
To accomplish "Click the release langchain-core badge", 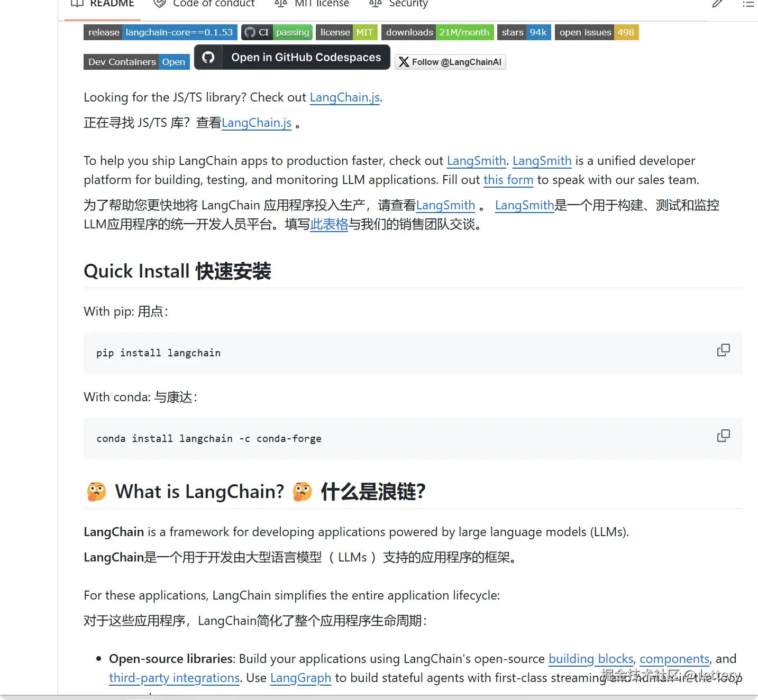I will pyautogui.click(x=160, y=32).
